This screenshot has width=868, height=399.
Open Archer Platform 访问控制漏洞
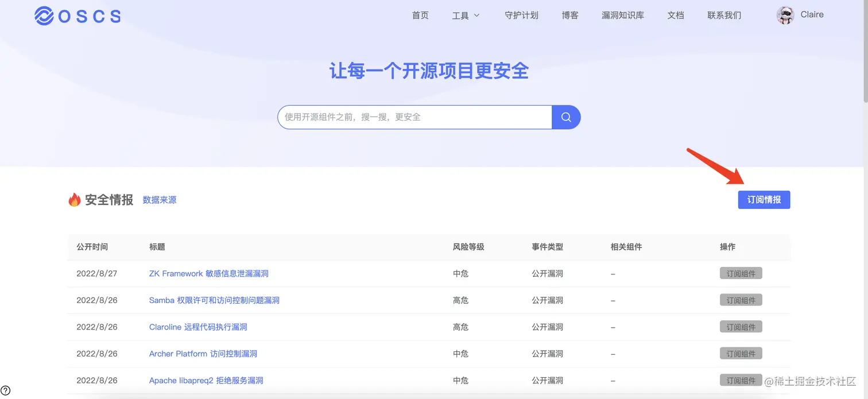pyautogui.click(x=203, y=354)
